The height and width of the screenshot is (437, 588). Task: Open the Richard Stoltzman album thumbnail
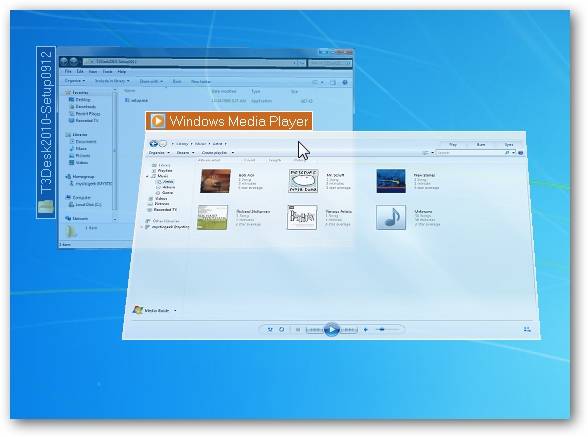click(212, 217)
